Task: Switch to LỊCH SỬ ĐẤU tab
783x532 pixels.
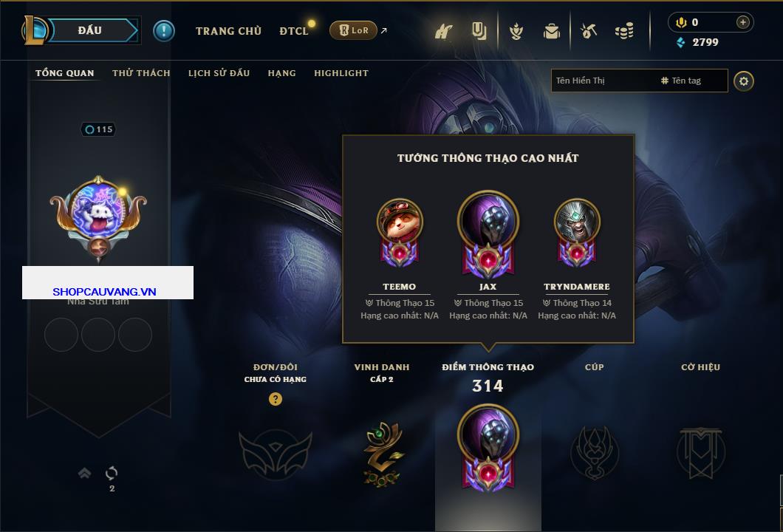Action: click(219, 73)
